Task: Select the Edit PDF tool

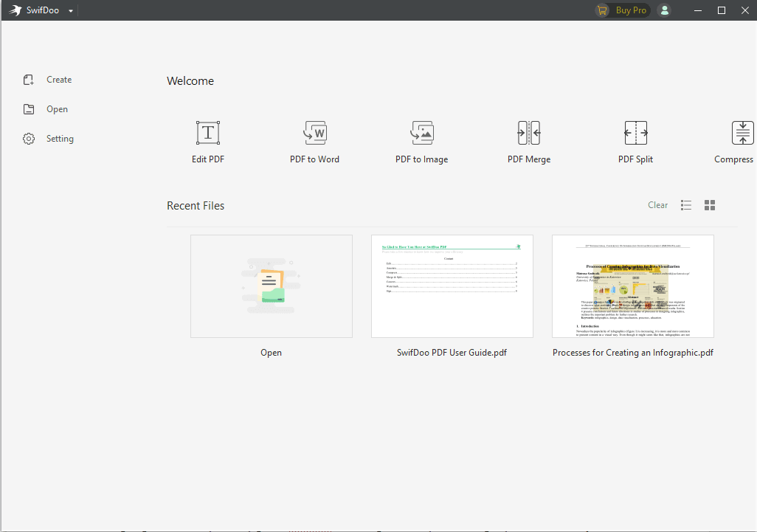Action: tap(207, 140)
